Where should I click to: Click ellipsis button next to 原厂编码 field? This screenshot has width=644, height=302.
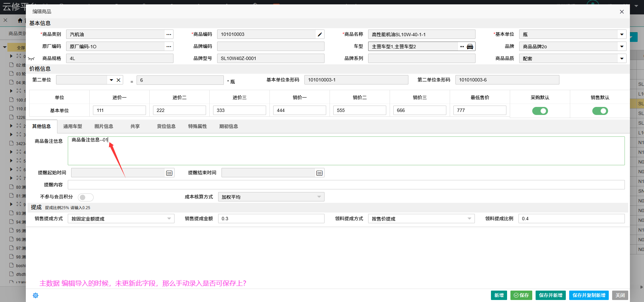tap(168, 47)
